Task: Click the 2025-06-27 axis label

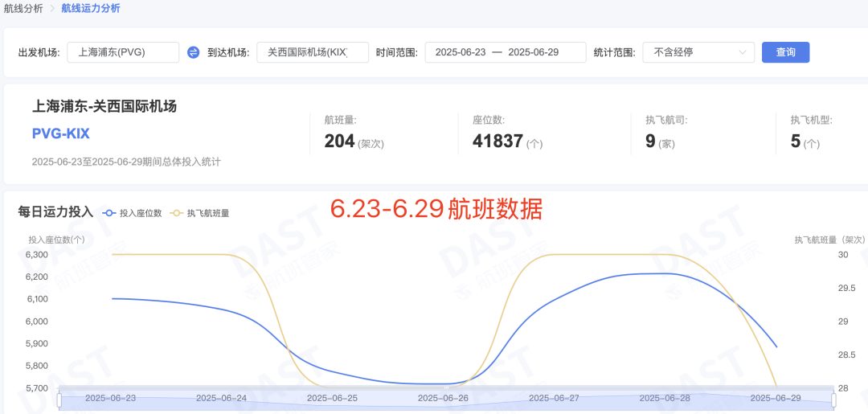Action: [x=554, y=398]
